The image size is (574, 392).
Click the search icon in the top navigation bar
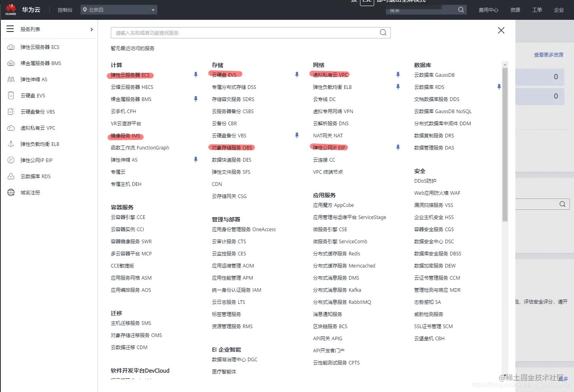pyautogui.click(x=461, y=9)
